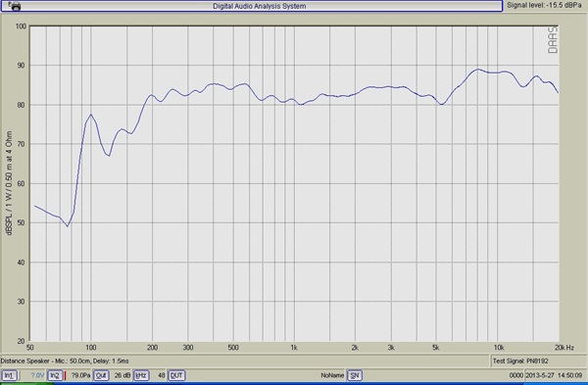Click the DUT button
The image size is (588, 385).
coord(176,375)
